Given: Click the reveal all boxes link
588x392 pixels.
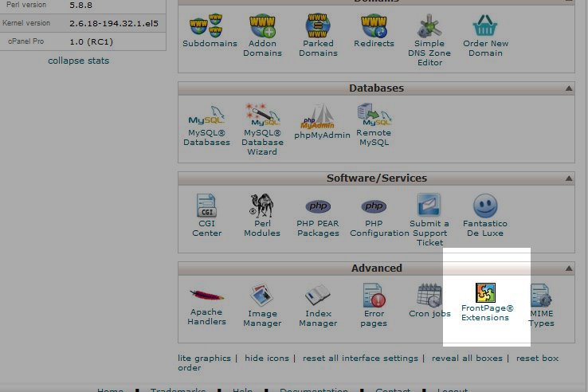Looking at the screenshot, I should tap(467, 359).
